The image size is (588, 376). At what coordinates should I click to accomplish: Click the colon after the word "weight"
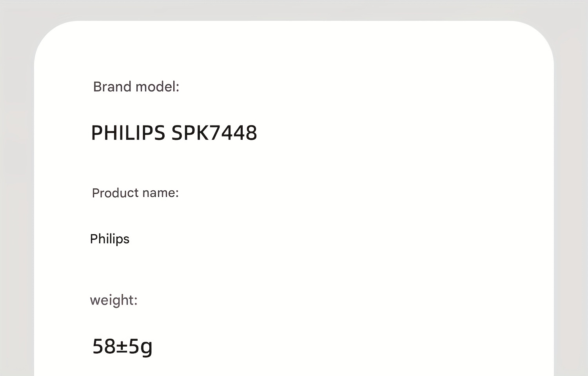136,301
